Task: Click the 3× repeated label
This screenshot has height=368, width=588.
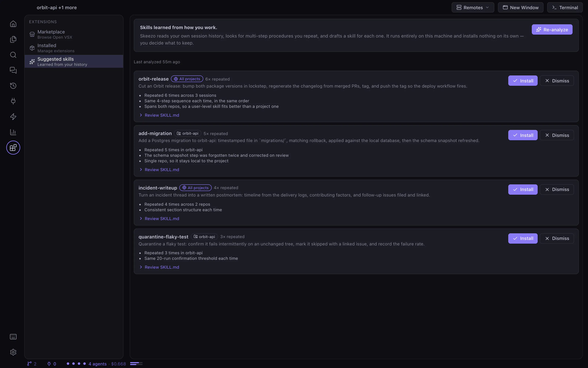Action: (x=232, y=237)
